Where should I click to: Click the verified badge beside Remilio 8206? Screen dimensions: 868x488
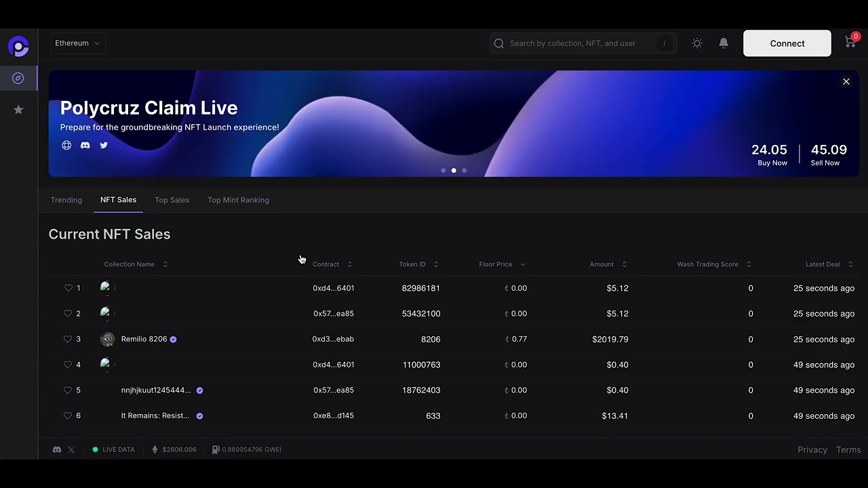tap(174, 340)
